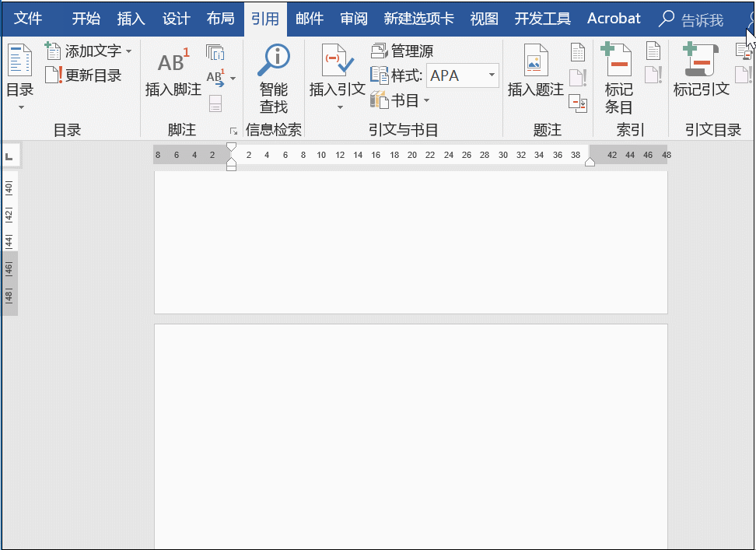Click 管理源 (Manage Sources) icon
This screenshot has height=550, width=756.
pyautogui.click(x=379, y=51)
